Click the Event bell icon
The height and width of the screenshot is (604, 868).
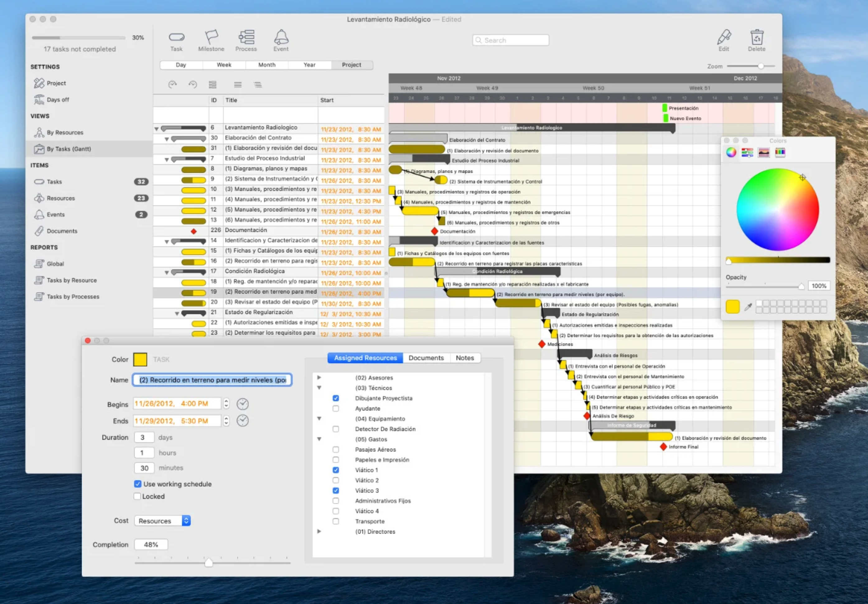click(281, 41)
